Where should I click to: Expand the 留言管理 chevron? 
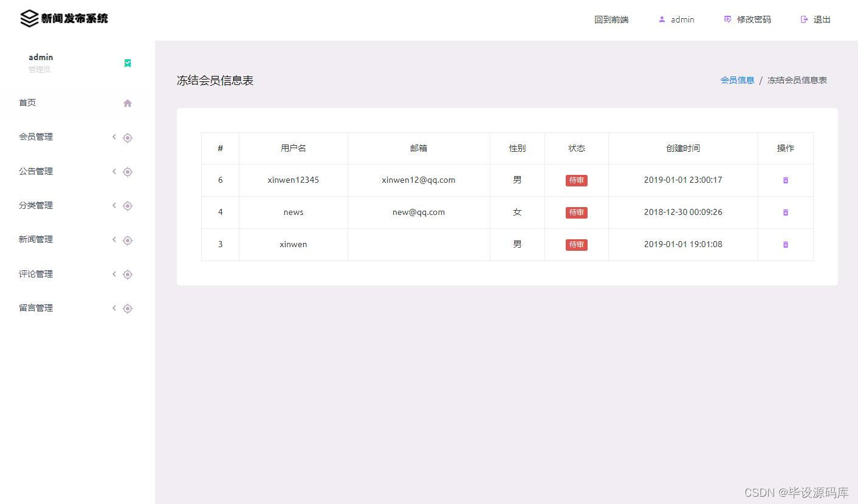pyautogui.click(x=114, y=308)
